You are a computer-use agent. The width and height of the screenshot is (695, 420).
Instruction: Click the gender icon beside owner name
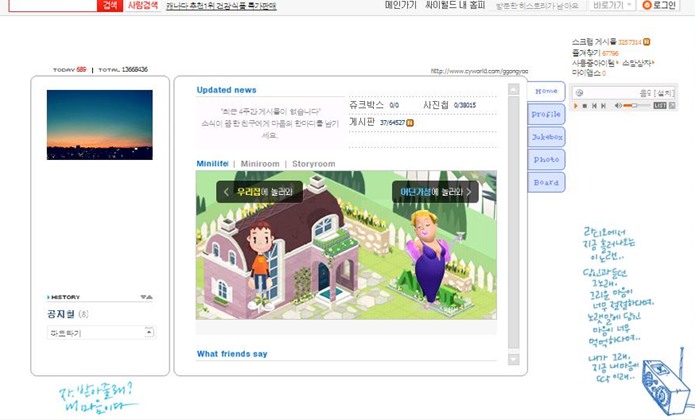point(83,314)
